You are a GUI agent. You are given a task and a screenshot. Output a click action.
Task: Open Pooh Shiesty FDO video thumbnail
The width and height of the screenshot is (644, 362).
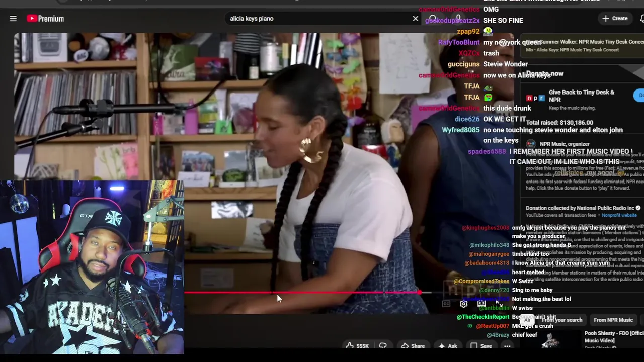[550, 340]
